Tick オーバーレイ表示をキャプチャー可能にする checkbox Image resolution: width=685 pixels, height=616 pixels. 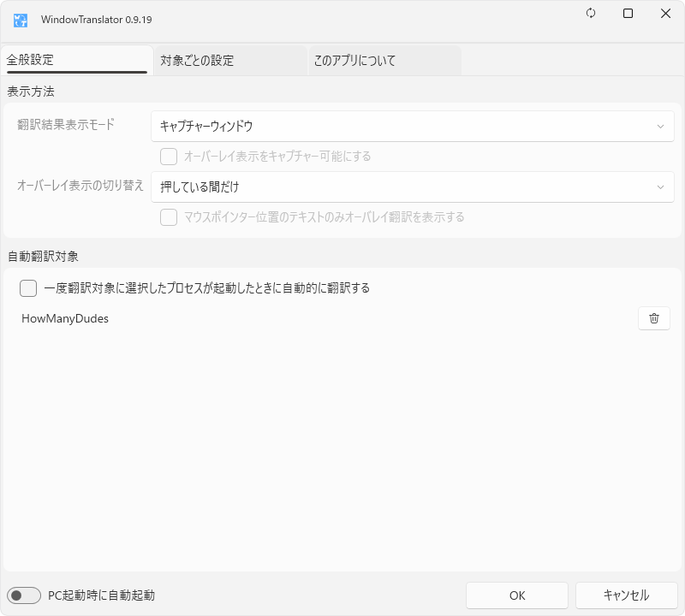[169, 157]
